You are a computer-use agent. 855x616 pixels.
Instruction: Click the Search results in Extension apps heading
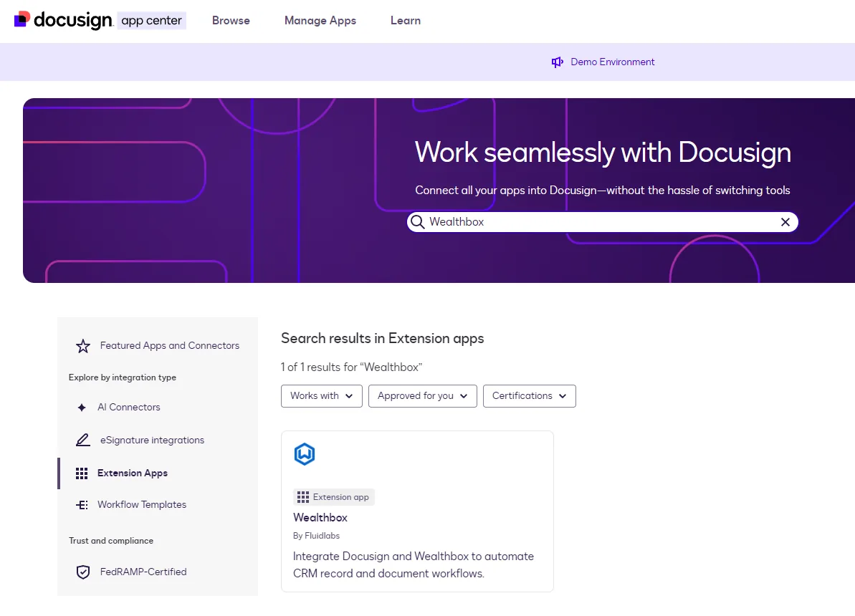coord(382,339)
